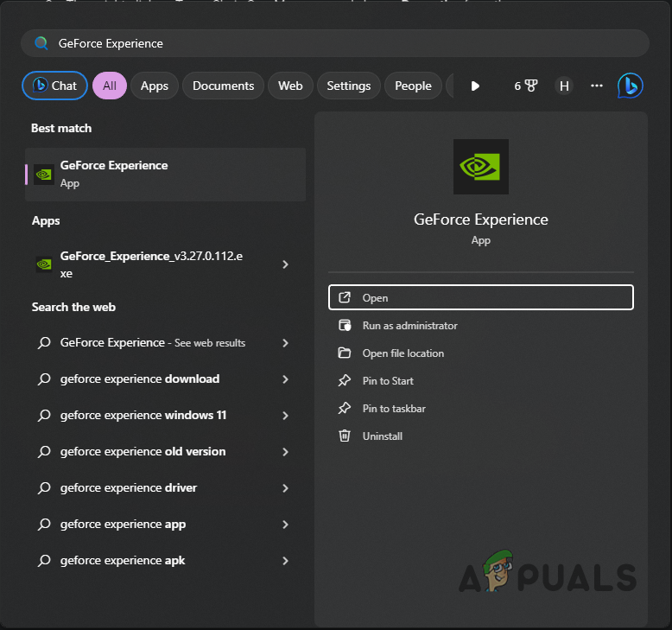Select 'geforce experience apk' suggestion
The height and width of the screenshot is (630, 672).
tap(166, 561)
